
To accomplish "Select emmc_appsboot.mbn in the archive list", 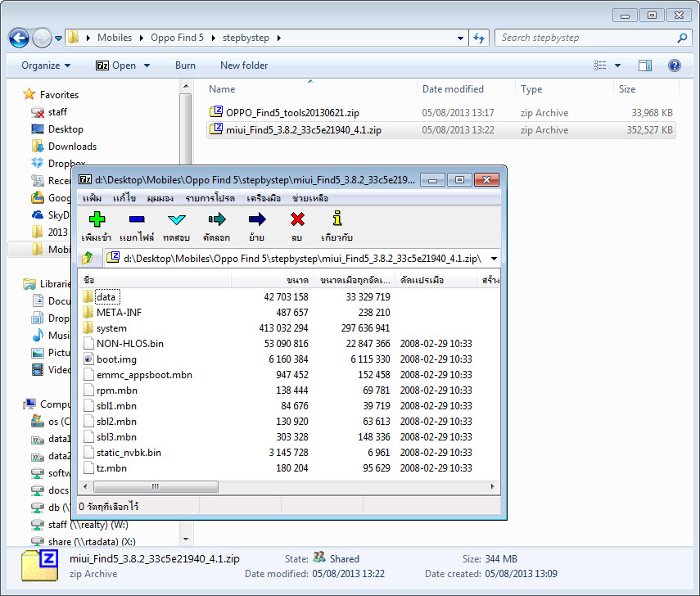I will pyautogui.click(x=144, y=375).
